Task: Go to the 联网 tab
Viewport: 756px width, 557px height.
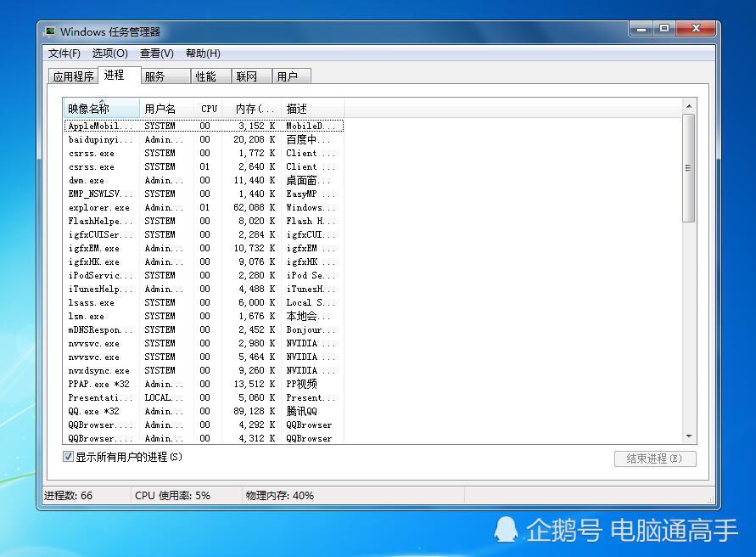Action: [x=252, y=76]
